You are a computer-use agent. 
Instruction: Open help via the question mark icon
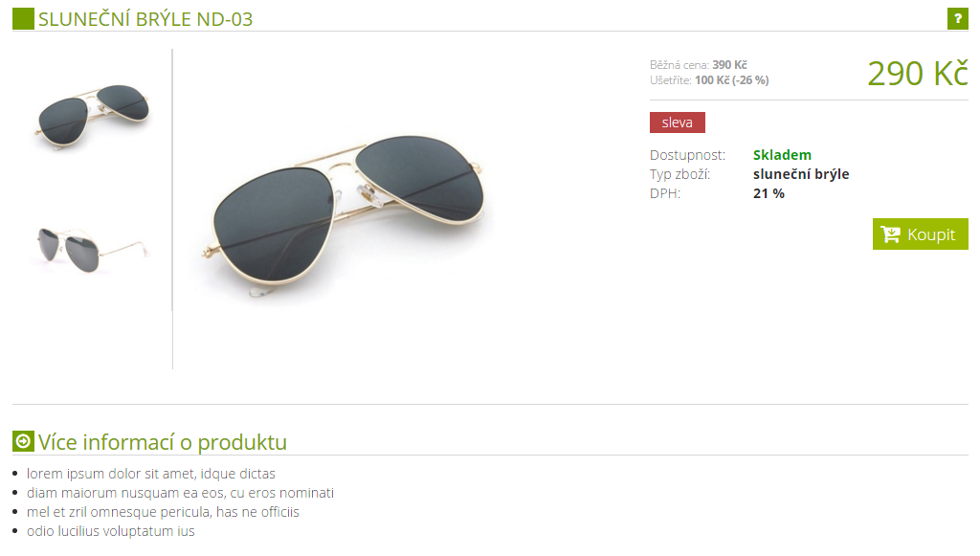tap(957, 19)
